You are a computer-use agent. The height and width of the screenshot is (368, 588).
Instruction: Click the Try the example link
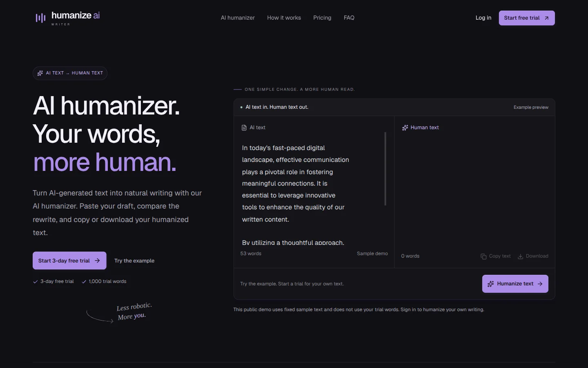point(134,260)
